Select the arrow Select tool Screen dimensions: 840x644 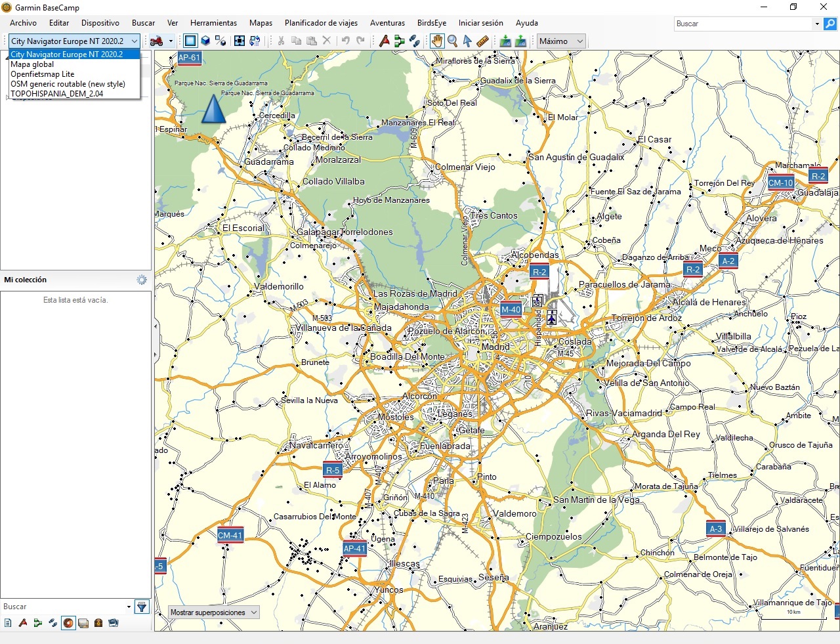pyautogui.click(x=467, y=41)
